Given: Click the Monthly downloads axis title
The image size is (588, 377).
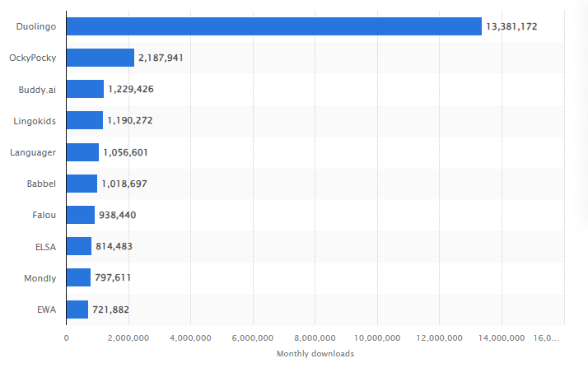Looking at the screenshot, I should tap(315, 354).
